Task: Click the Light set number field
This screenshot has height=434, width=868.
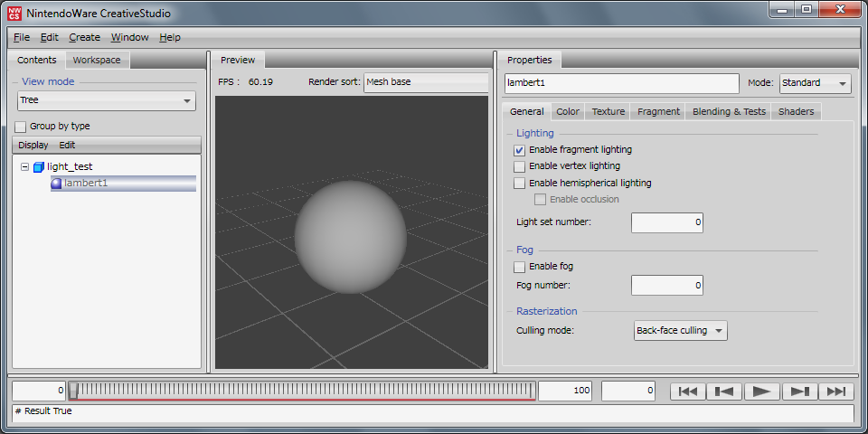Action: (x=666, y=222)
